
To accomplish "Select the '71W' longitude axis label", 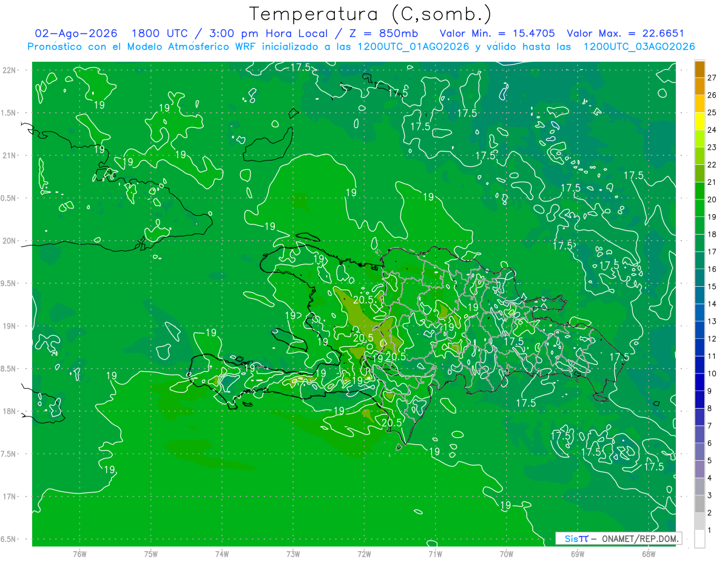I will (x=435, y=554).
